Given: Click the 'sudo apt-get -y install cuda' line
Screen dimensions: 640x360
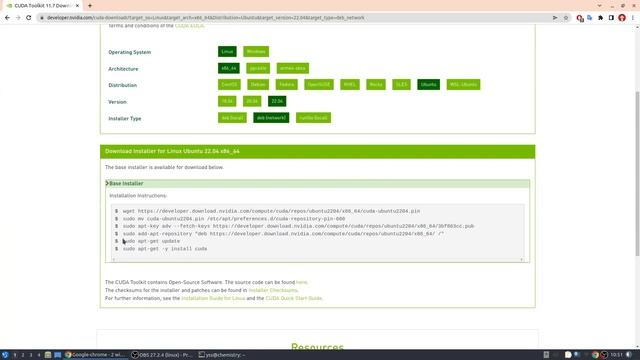Looking at the screenshot, I should pos(165,249).
